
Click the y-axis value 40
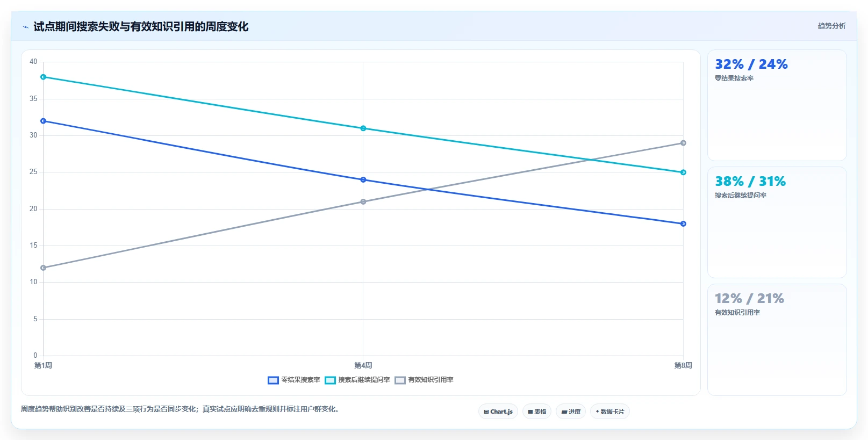click(33, 62)
